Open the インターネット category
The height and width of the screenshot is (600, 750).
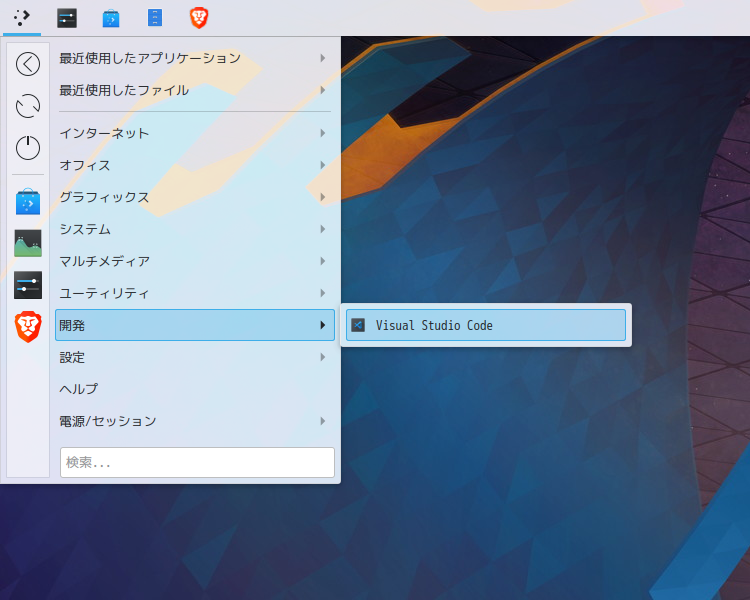tap(195, 133)
